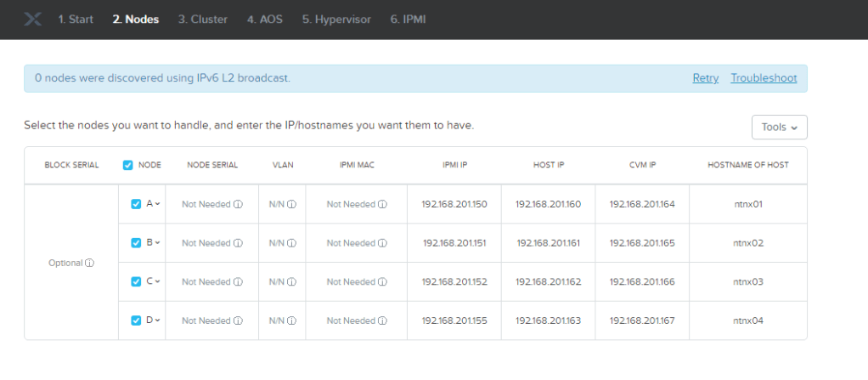Select the hostname field ntnx04
This screenshot has width=868, height=380.
pos(748,321)
